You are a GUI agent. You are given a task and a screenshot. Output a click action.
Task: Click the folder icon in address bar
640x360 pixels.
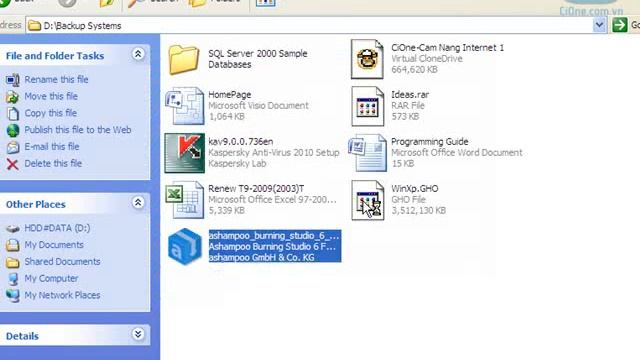34,26
